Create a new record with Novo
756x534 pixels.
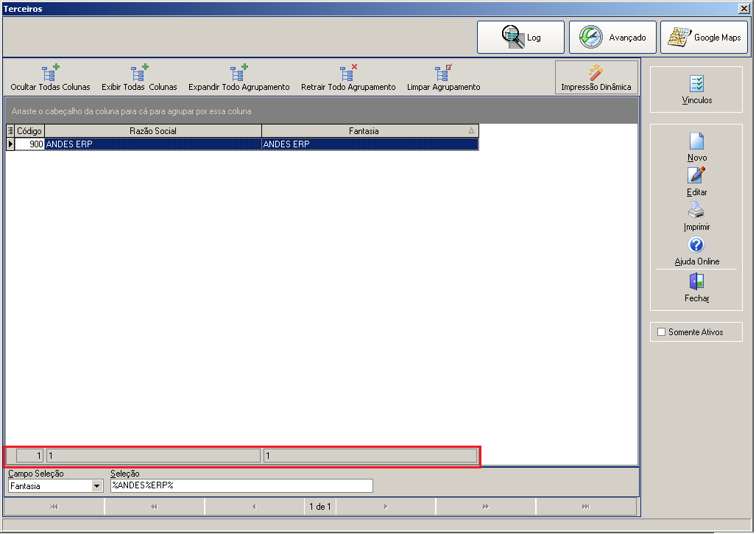tap(696, 147)
